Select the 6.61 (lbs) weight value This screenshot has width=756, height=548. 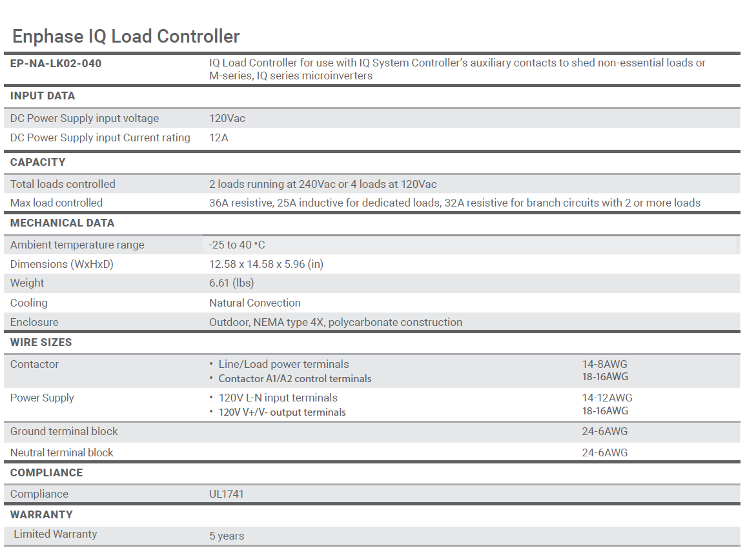231,283
